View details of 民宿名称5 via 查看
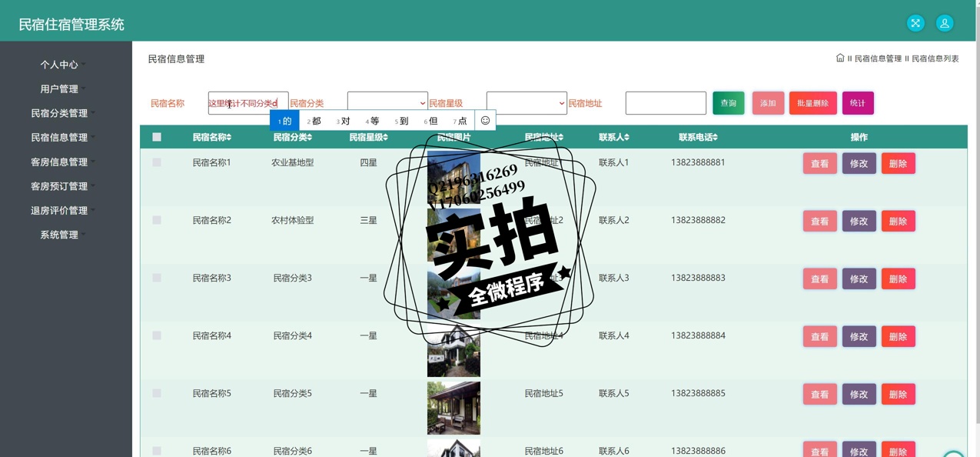The width and height of the screenshot is (980, 457). [820, 394]
